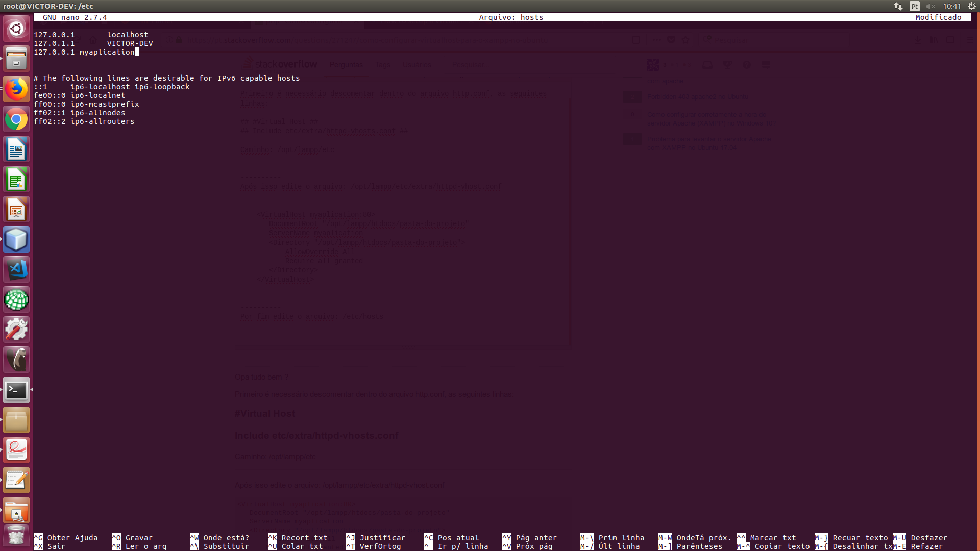
Task: Click ^W Onde está? shortcut label
Action: pos(219,538)
